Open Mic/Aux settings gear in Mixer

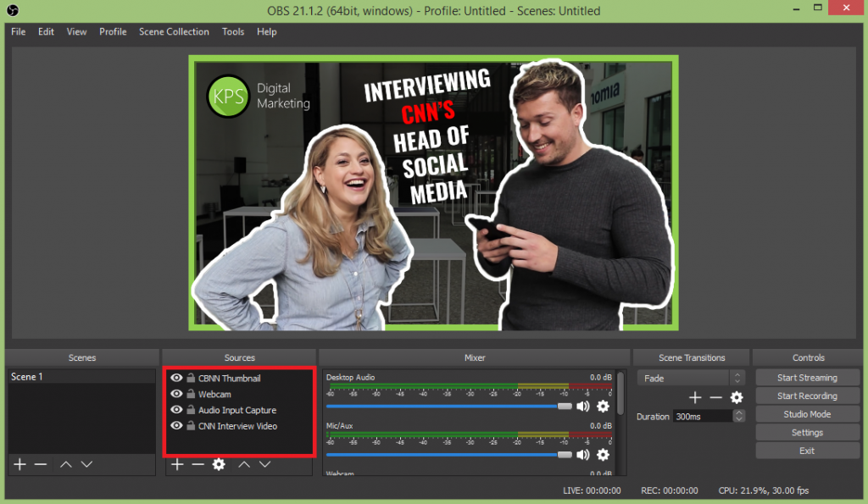coord(603,455)
